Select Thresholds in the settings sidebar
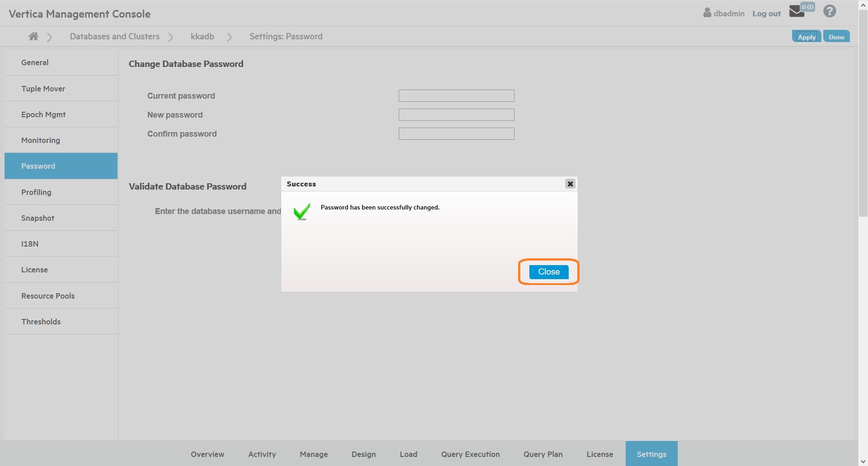This screenshot has width=868, height=466. tap(41, 322)
